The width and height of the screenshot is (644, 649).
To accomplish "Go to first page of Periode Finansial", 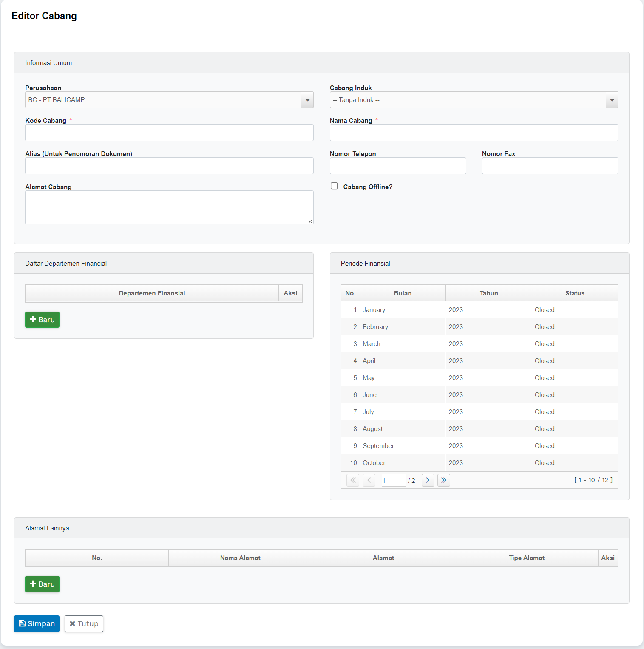I will point(353,480).
